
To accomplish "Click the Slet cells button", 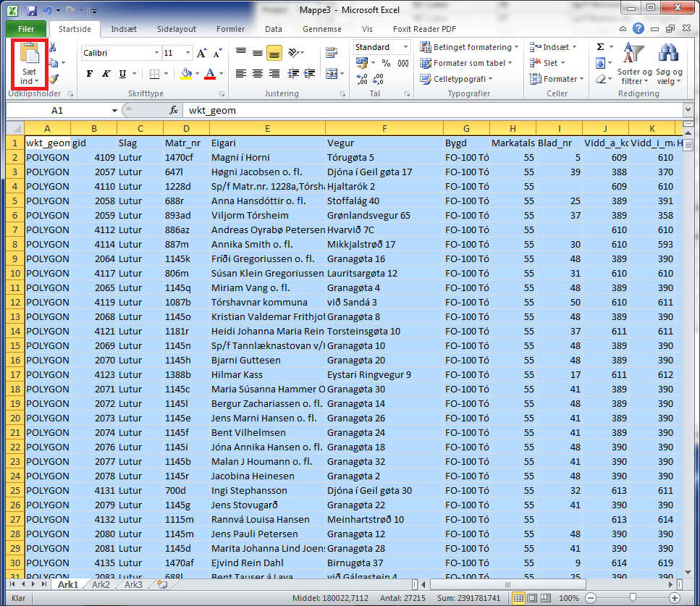I will coord(547,63).
